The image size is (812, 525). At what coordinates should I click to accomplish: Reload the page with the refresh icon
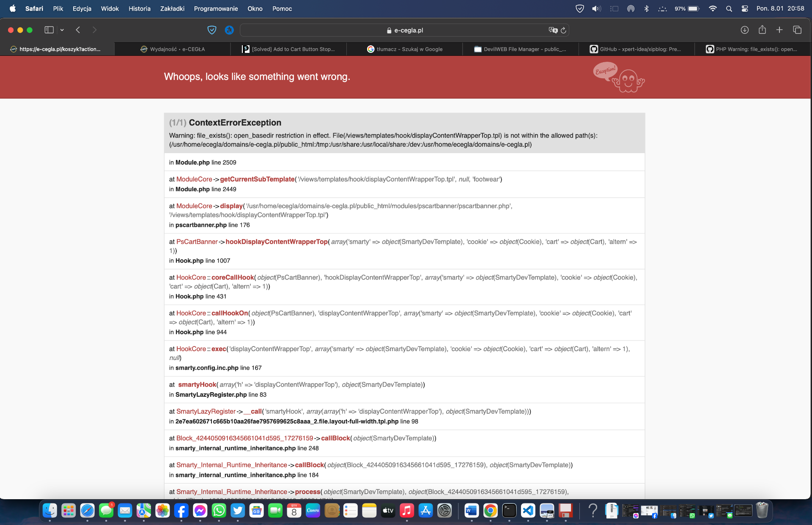(x=564, y=30)
